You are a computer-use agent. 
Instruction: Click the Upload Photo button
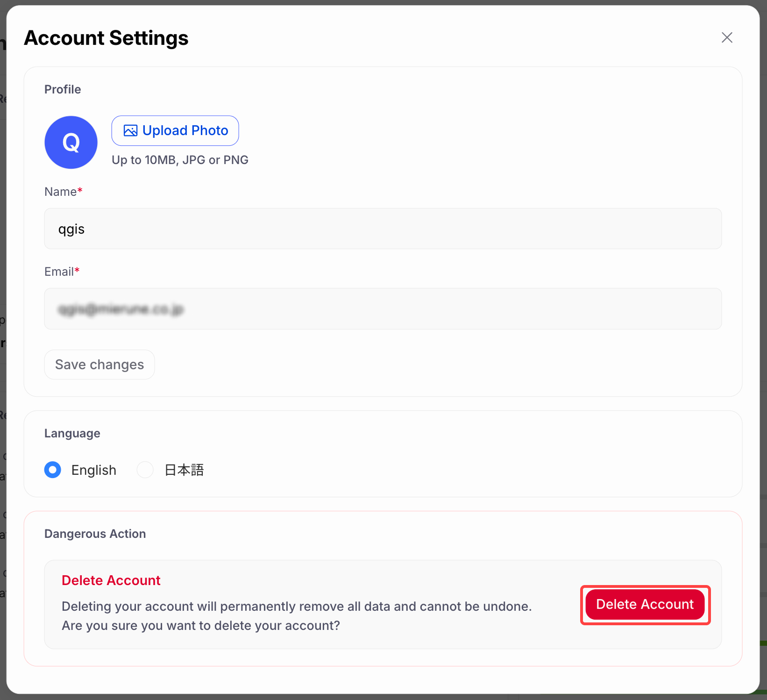coord(175,130)
